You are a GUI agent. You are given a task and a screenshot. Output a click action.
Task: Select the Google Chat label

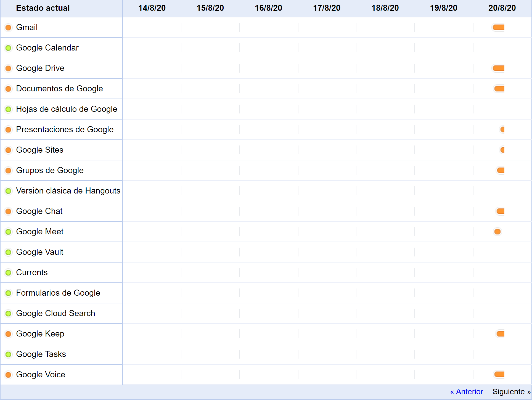(x=39, y=211)
